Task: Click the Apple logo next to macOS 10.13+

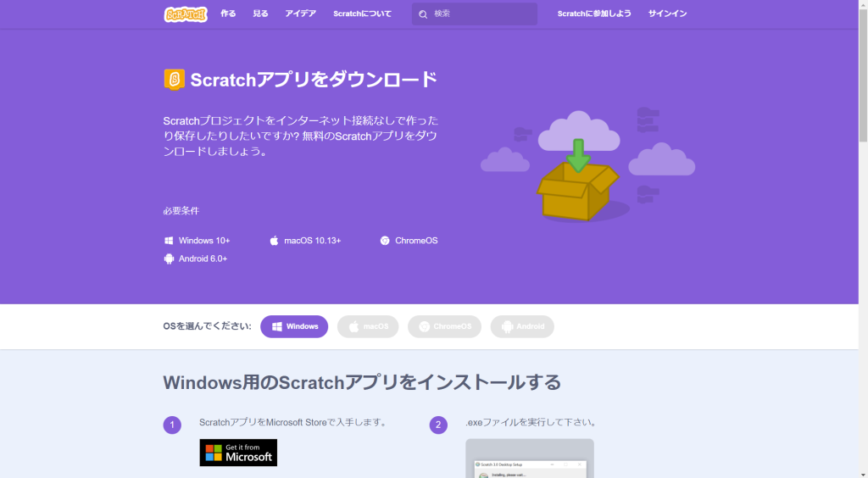Action: pos(274,241)
